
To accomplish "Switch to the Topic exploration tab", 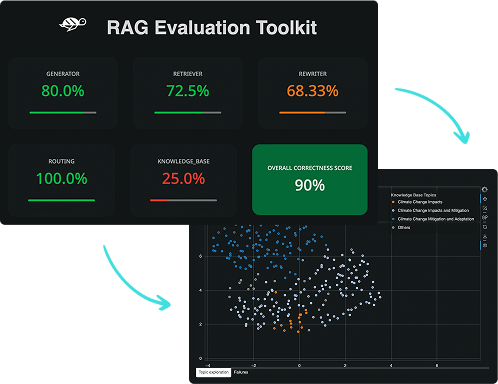I will pyautogui.click(x=214, y=372).
